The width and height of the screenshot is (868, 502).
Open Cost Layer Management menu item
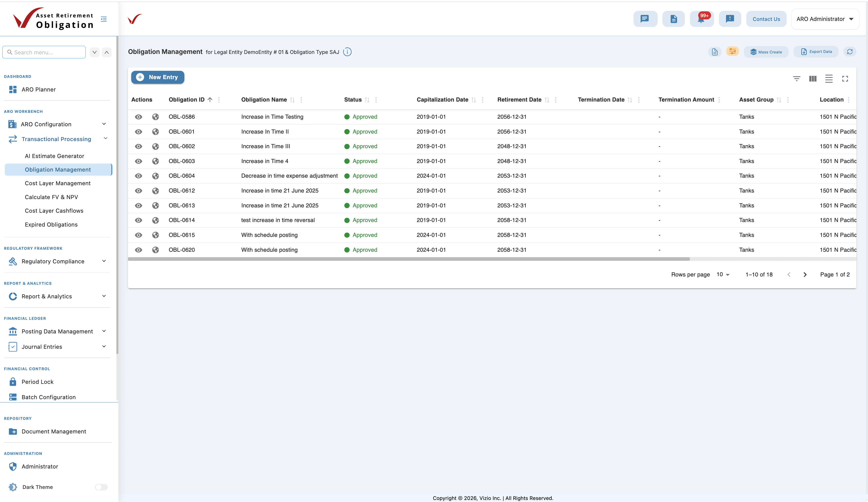(57, 183)
